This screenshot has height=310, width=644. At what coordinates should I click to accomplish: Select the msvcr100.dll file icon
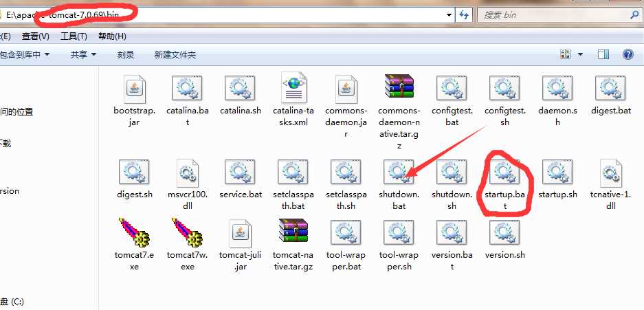coord(187,173)
